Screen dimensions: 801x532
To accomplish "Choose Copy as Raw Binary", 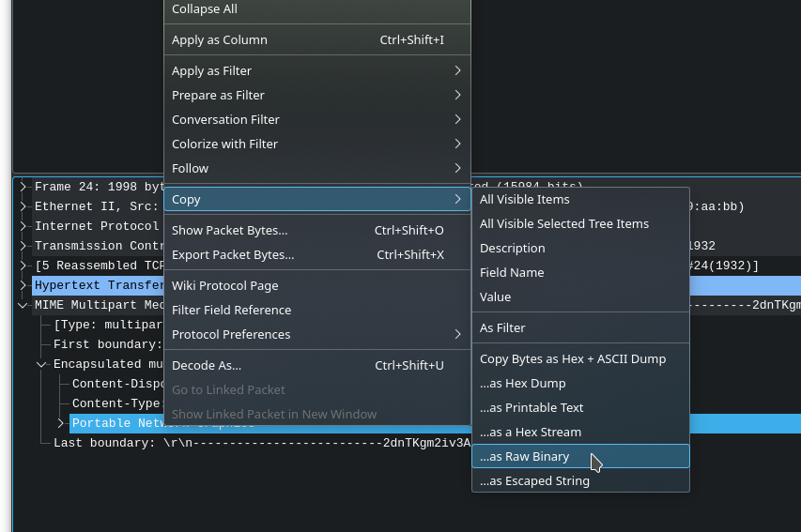I will pyautogui.click(x=524, y=457).
